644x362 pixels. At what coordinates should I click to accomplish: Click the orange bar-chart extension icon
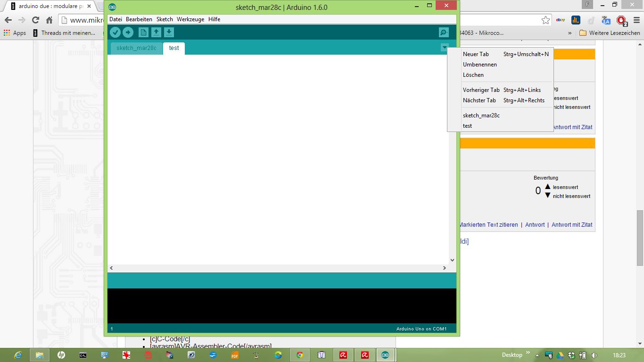click(x=576, y=20)
